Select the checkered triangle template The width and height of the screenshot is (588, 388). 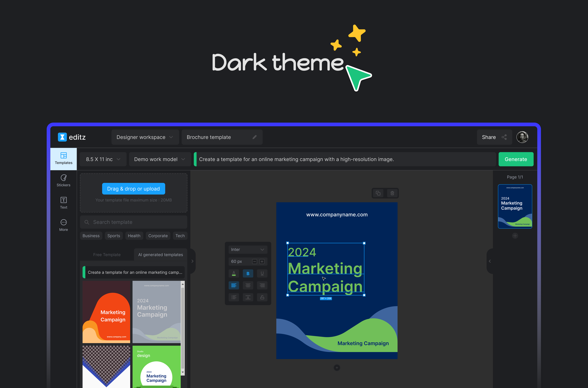pos(106,367)
